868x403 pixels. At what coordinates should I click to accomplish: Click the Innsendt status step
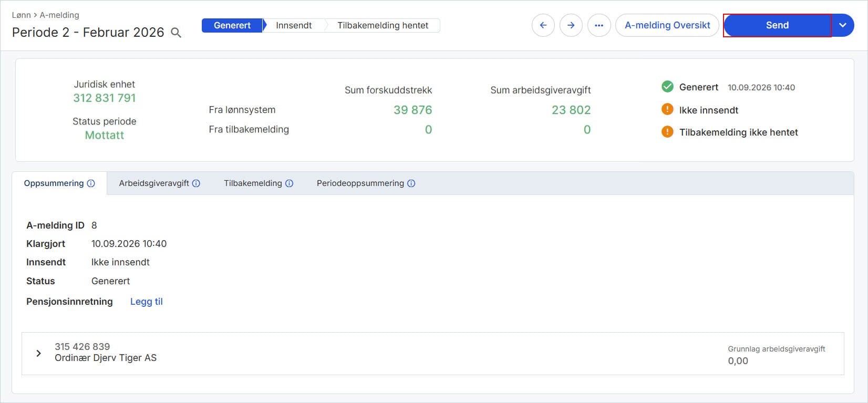(294, 25)
